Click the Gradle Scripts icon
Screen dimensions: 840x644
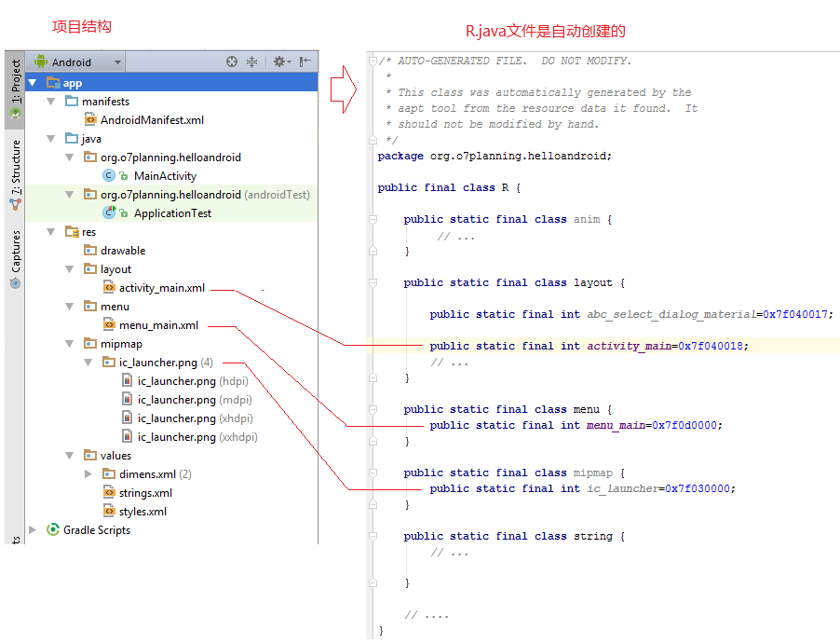click(x=53, y=530)
